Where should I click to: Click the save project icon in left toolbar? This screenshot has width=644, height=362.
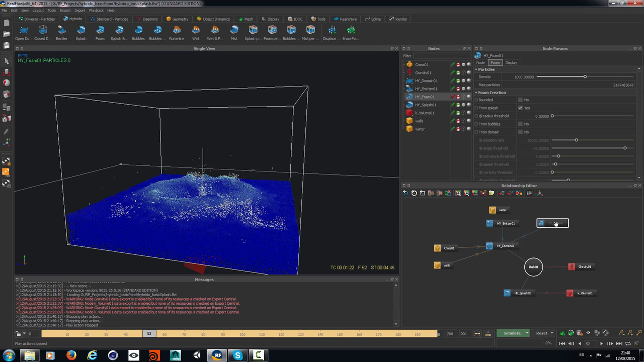coord(6,45)
